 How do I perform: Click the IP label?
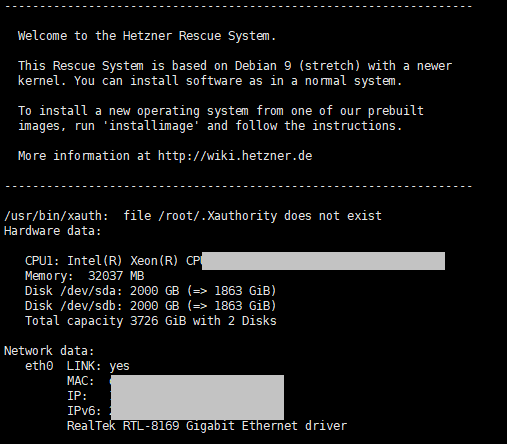click(77, 396)
